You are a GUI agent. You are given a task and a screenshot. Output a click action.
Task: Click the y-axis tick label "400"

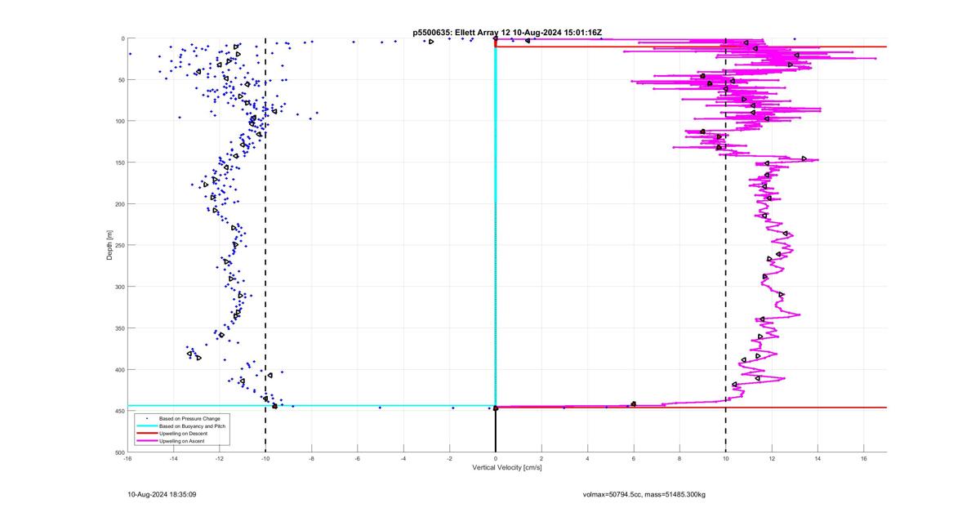119,369
